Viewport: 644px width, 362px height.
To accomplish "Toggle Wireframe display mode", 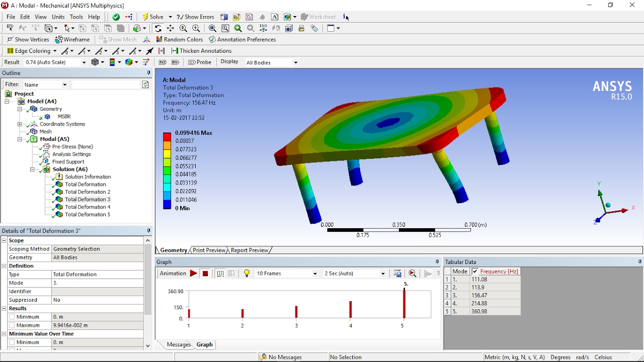I will [x=73, y=40].
